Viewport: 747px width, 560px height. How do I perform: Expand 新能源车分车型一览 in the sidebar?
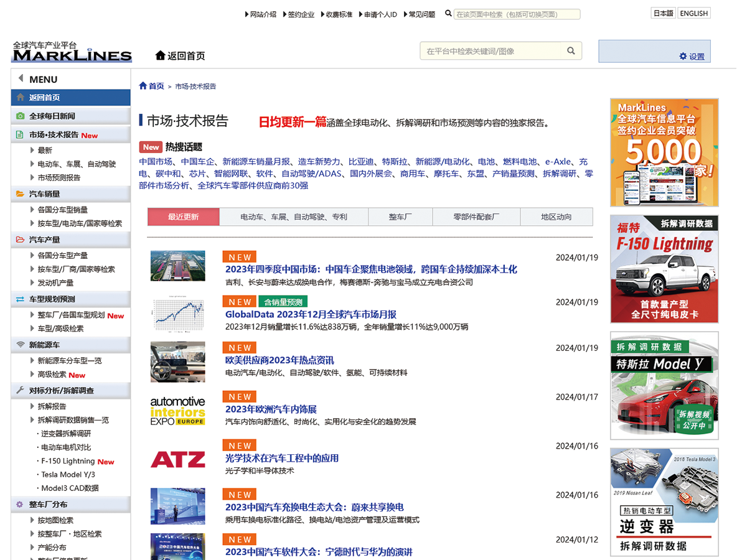click(70, 361)
